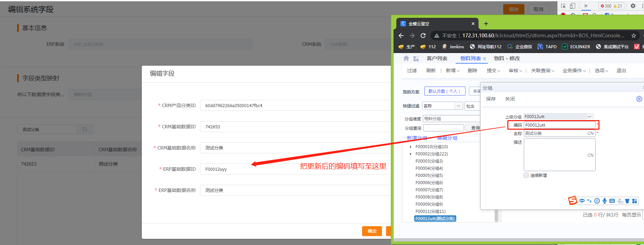Image resolution: width=644 pixels, height=245 pixels.
Task: Select the 默认方案（个人）scheme button
Action: click(445, 91)
